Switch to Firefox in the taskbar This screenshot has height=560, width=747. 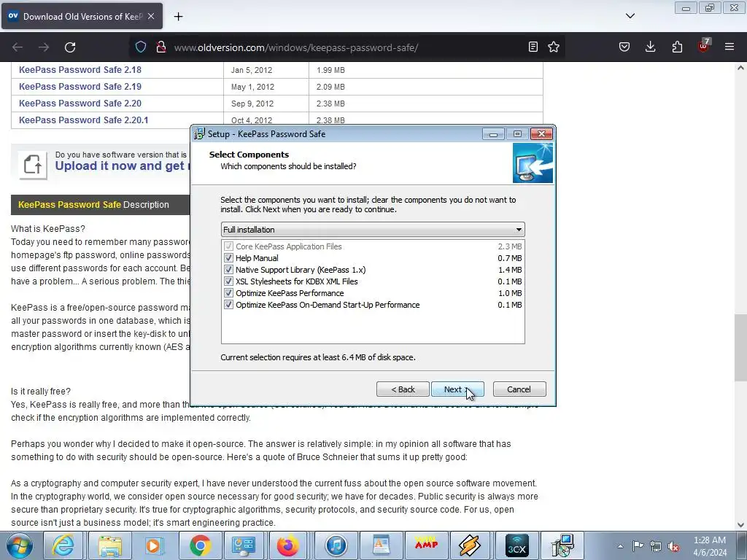289,545
